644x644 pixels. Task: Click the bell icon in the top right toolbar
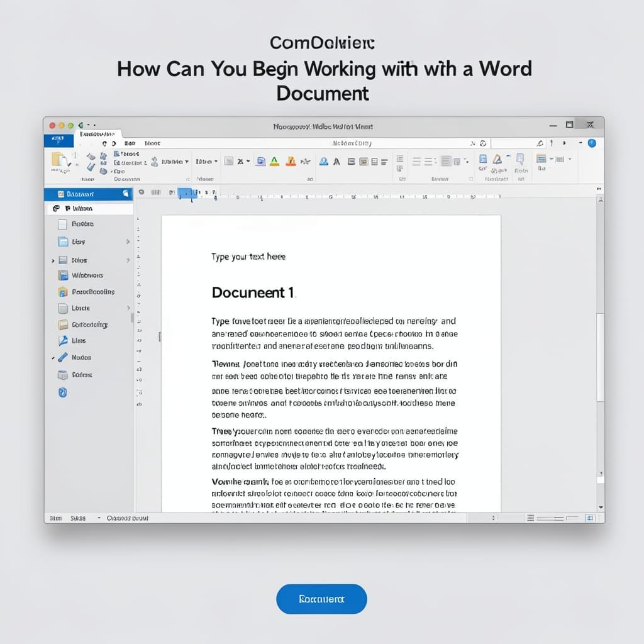coord(540,143)
